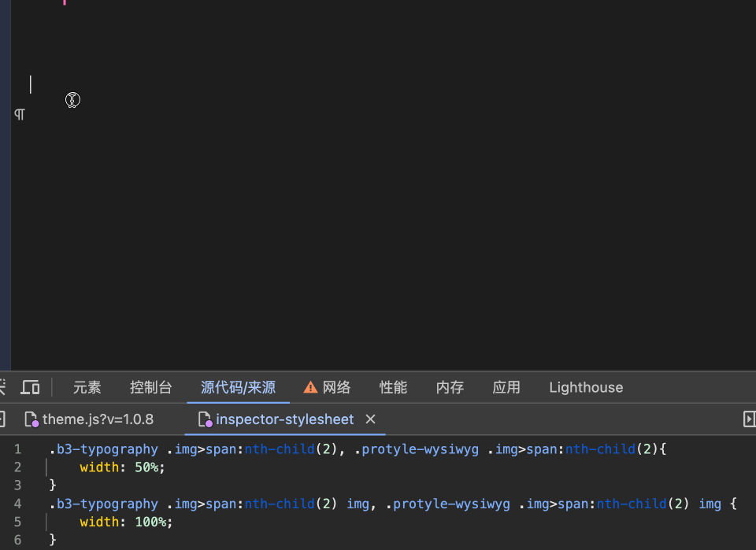Click the inspect element icon
756x550 pixels.
[2, 387]
